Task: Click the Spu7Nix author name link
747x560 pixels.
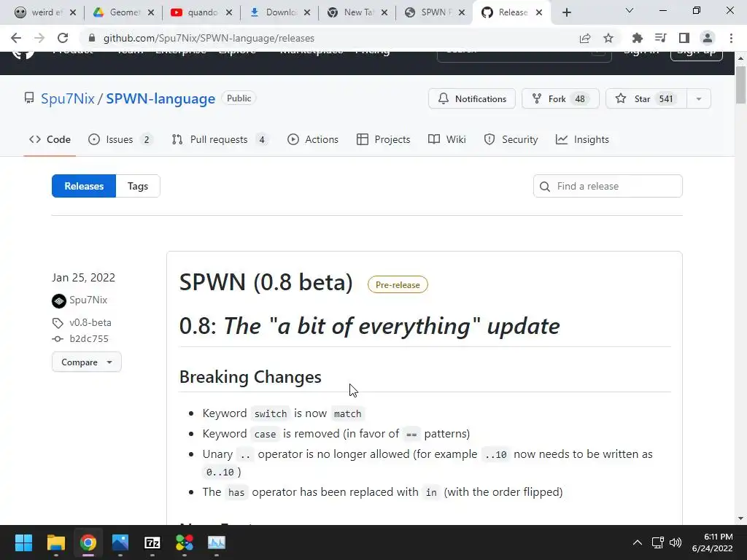Action: [88, 300]
